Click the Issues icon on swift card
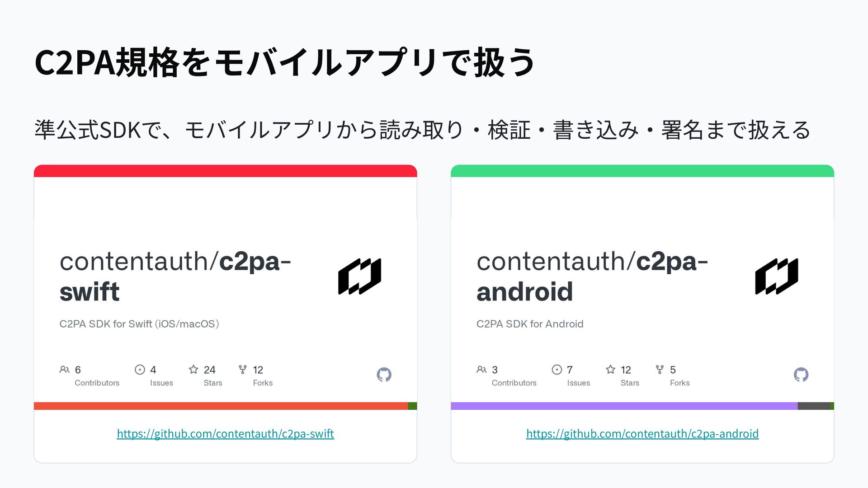The height and width of the screenshot is (488, 868). (x=140, y=370)
